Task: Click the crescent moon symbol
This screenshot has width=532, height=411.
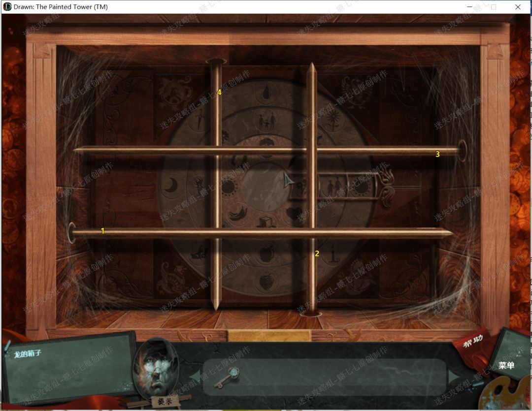Action: pyautogui.click(x=172, y=186)
